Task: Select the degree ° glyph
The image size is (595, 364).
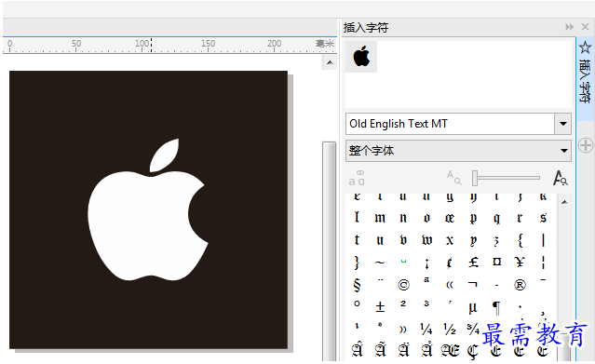Action: (x=357, y=303)
